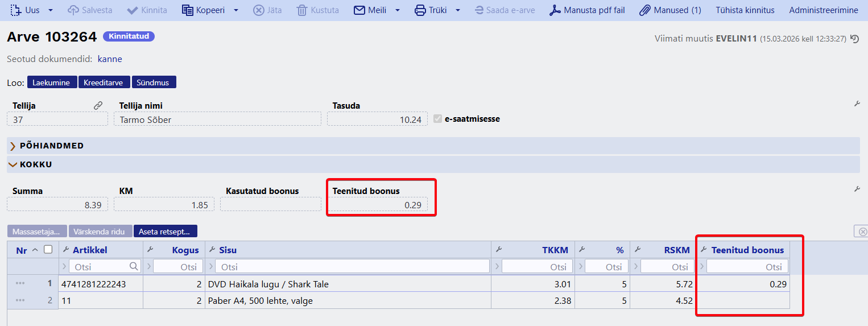Viewport: 868px width, 326px height.
Task: Toggle the e-saatmisesse checkbox
Action: coord(437,119)
